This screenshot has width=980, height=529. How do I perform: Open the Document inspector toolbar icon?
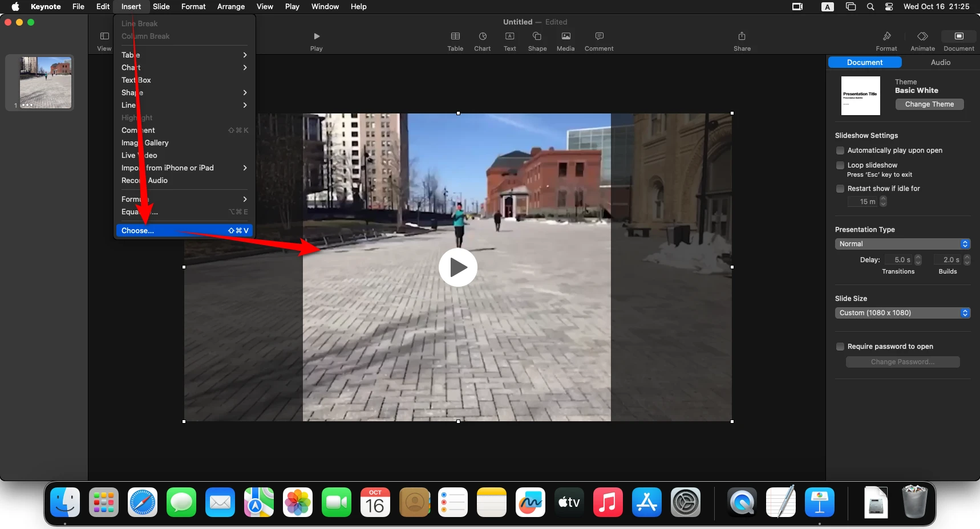point(959,36)
